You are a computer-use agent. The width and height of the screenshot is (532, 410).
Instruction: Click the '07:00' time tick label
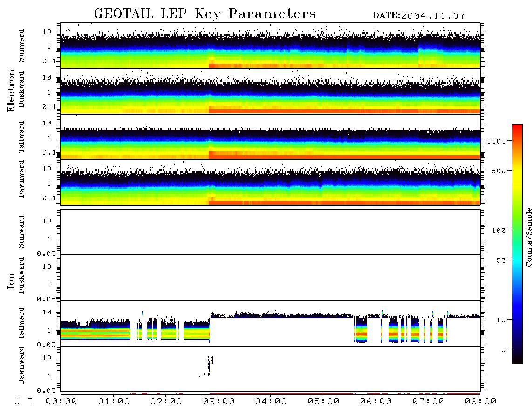[429, 402]
